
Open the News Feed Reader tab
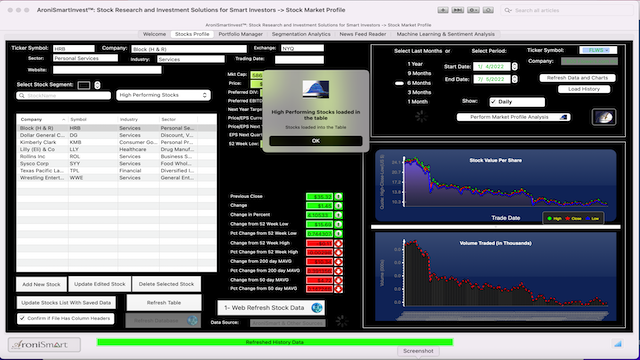[363, 34]
